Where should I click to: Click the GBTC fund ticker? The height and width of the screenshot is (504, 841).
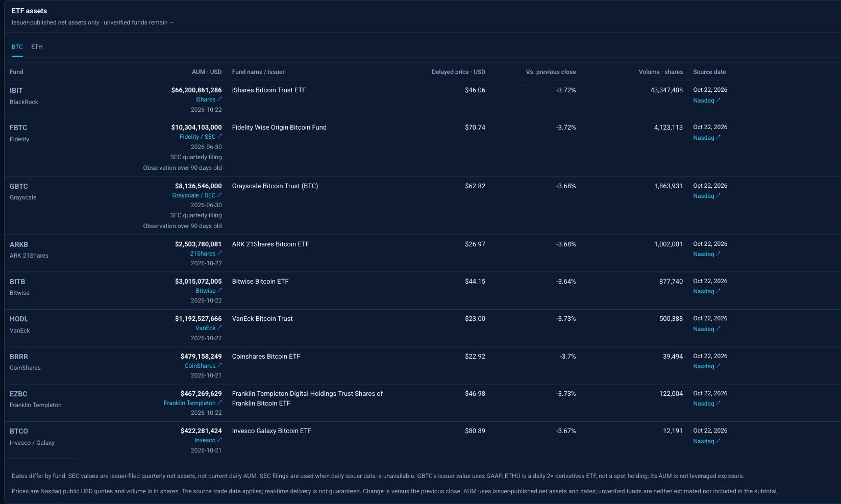click(x=19, y=186)
